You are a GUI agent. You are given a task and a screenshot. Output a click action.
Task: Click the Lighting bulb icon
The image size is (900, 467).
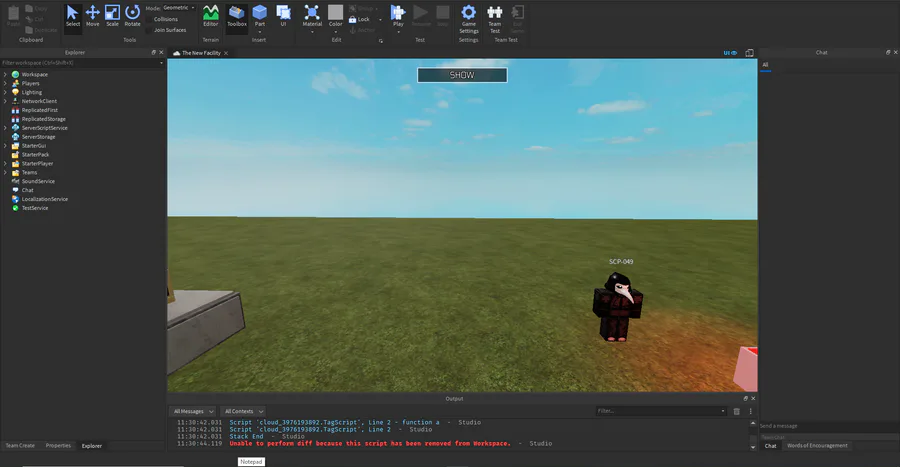[15, 92]
